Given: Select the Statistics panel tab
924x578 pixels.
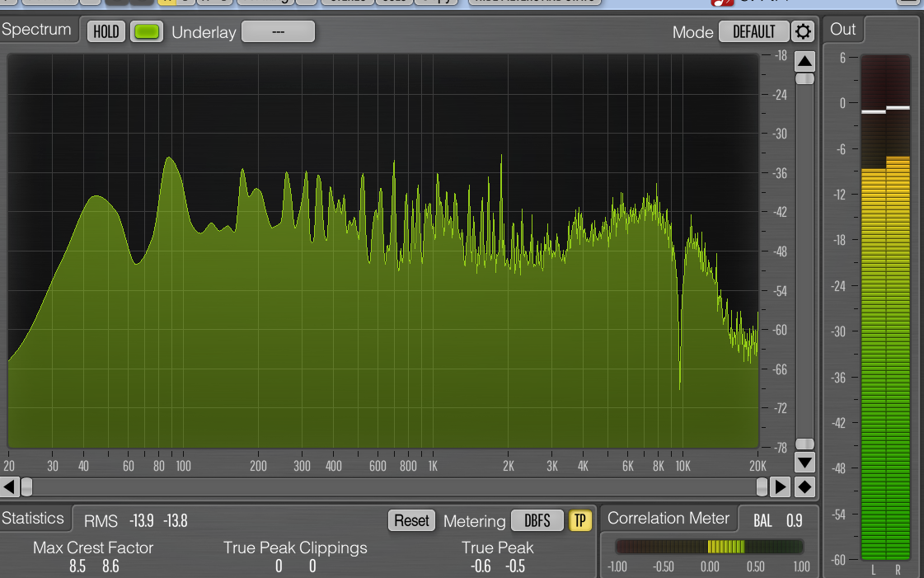Looking at the screenshot, I should 33,519.
